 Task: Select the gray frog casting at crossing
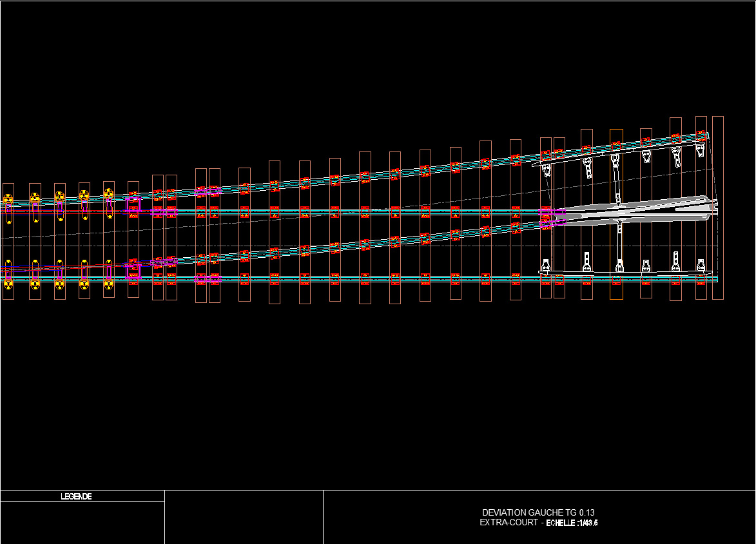pos(636,210)
